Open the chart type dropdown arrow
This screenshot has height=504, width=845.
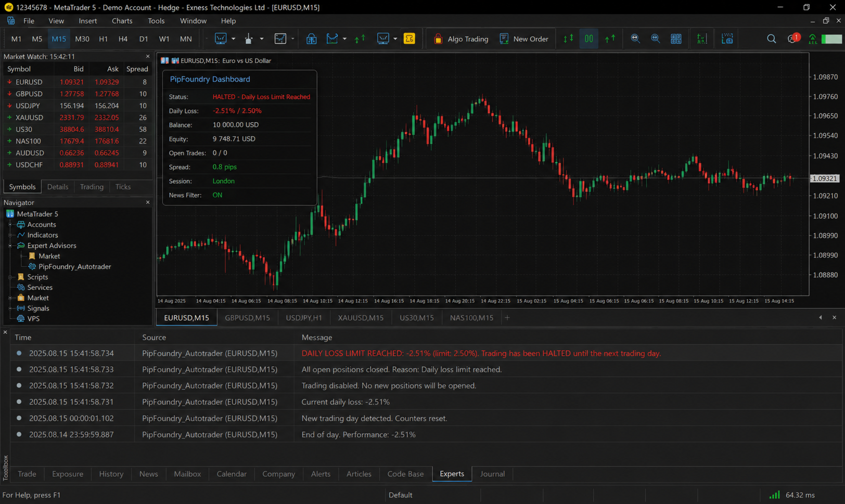coord(262,39)
